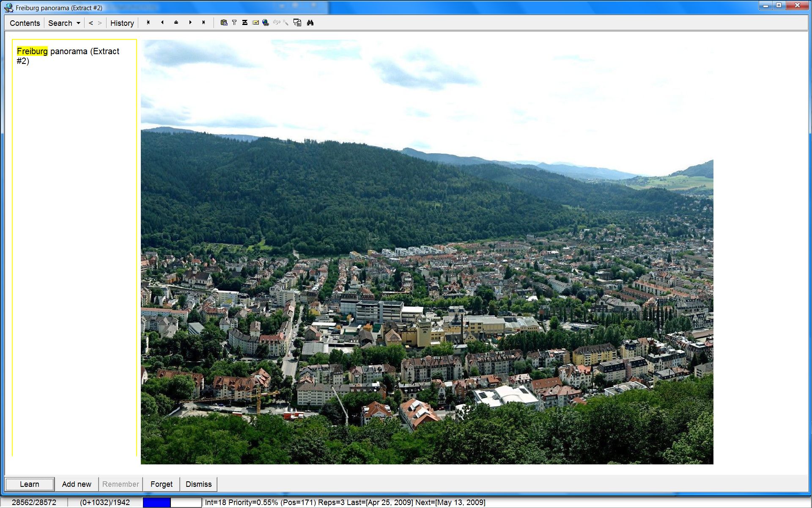The width and height of the screenshot is (812, 508).
Task: Jump to the first element arrow
Action: tap(148, 22)
